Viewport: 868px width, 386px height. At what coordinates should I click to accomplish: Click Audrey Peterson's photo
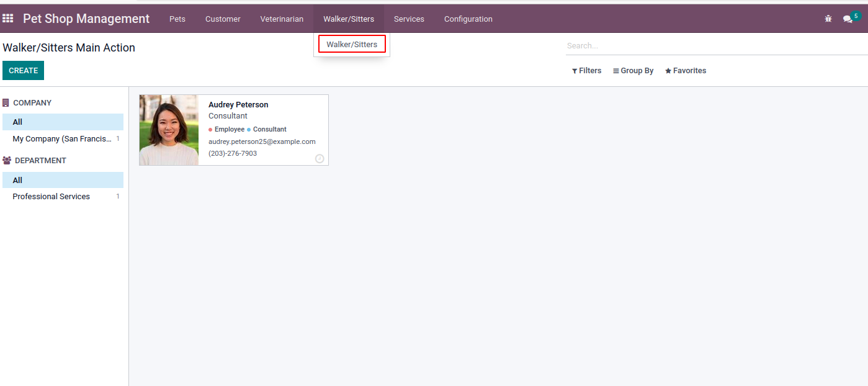pos(169,130)
